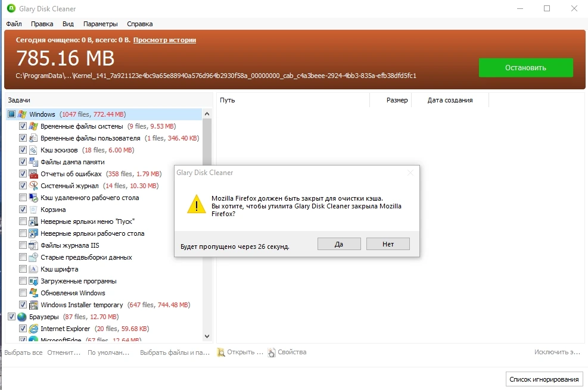
Task: Uncheck Браузеры category checkbox
Action: (x=12, y=317)
